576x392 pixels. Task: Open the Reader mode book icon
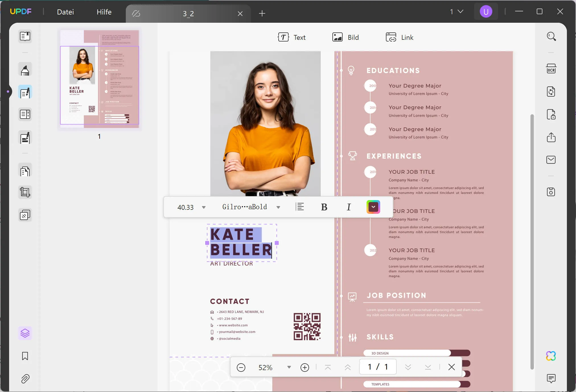click(x=25, y=36)
